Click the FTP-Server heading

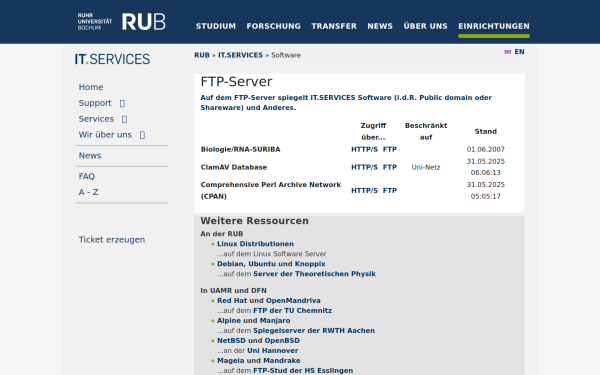[236, 82]
